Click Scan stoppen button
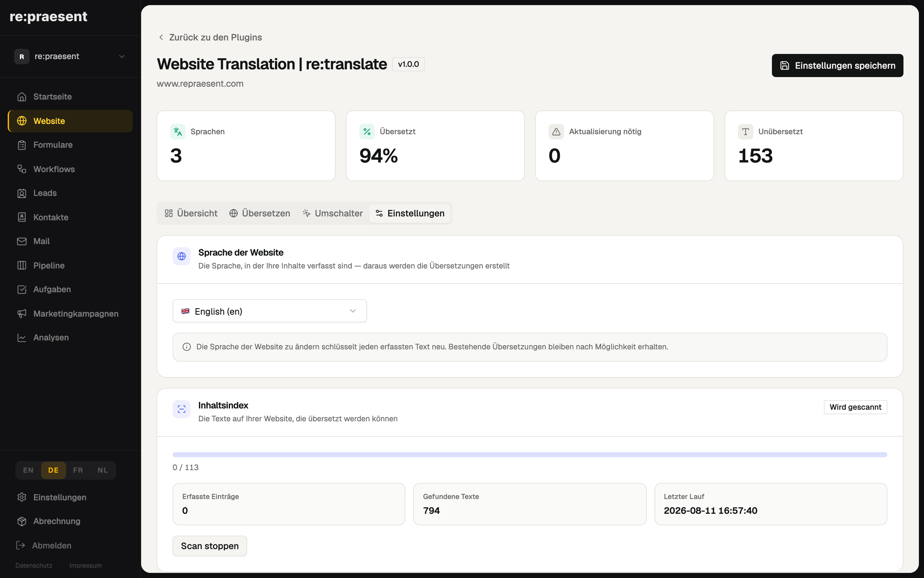924x578 pixels. 210,546
